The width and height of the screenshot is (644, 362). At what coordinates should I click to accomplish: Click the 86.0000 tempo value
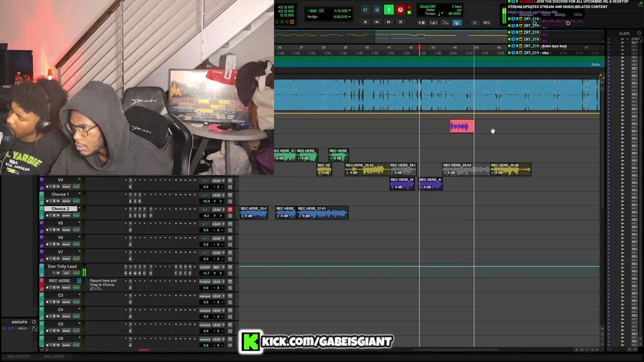455,14
